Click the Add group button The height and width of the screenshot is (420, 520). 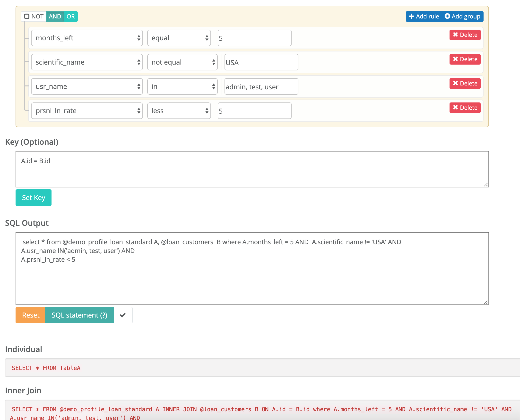point(462,17)
